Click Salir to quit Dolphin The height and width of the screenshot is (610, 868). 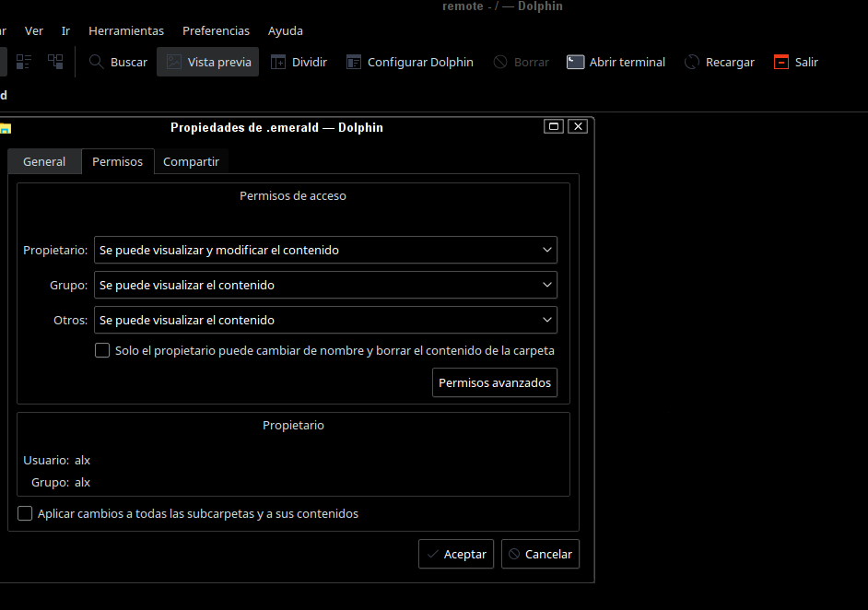[795, 62]
